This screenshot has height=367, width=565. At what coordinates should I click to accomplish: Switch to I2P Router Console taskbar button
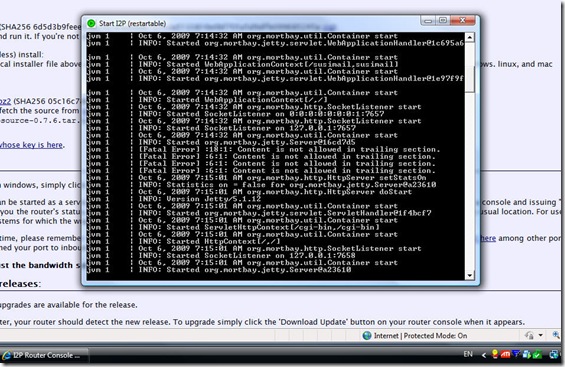[44, 355]
